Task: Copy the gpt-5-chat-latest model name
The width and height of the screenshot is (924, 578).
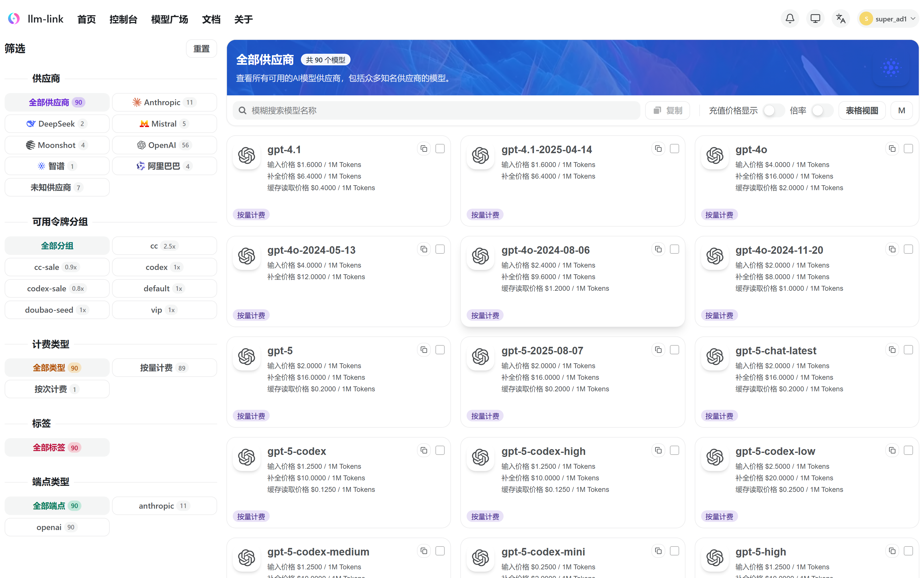Action: point(892,350)
